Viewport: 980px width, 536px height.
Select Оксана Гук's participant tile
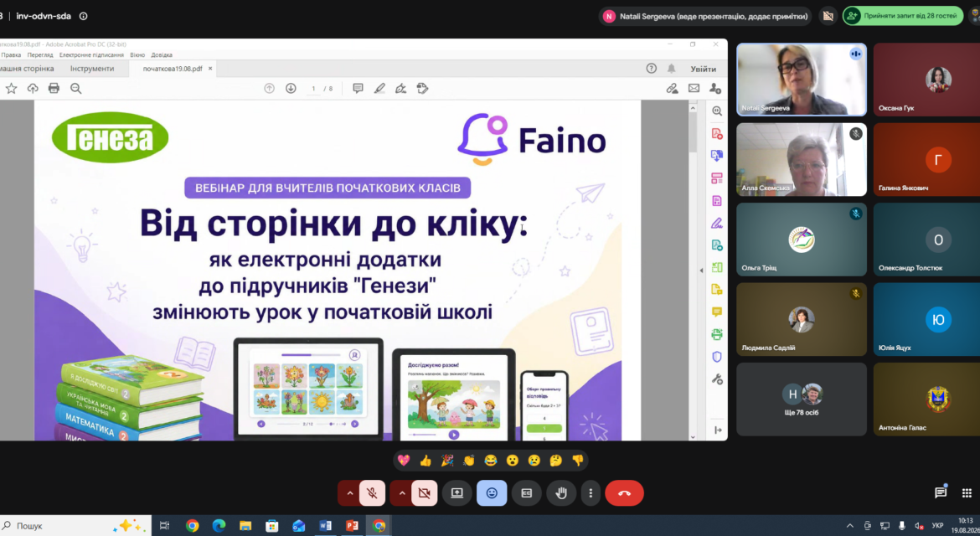[927, 80]
